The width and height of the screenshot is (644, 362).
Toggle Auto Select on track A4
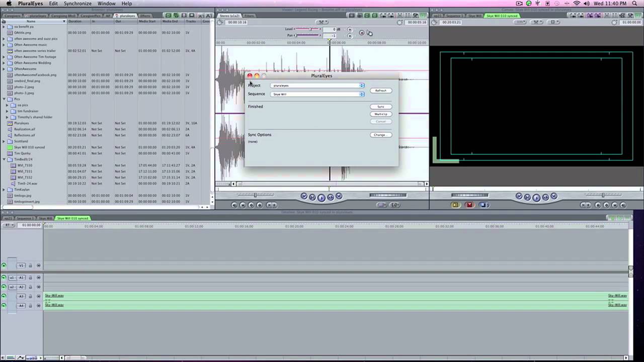tap(38, 306)
